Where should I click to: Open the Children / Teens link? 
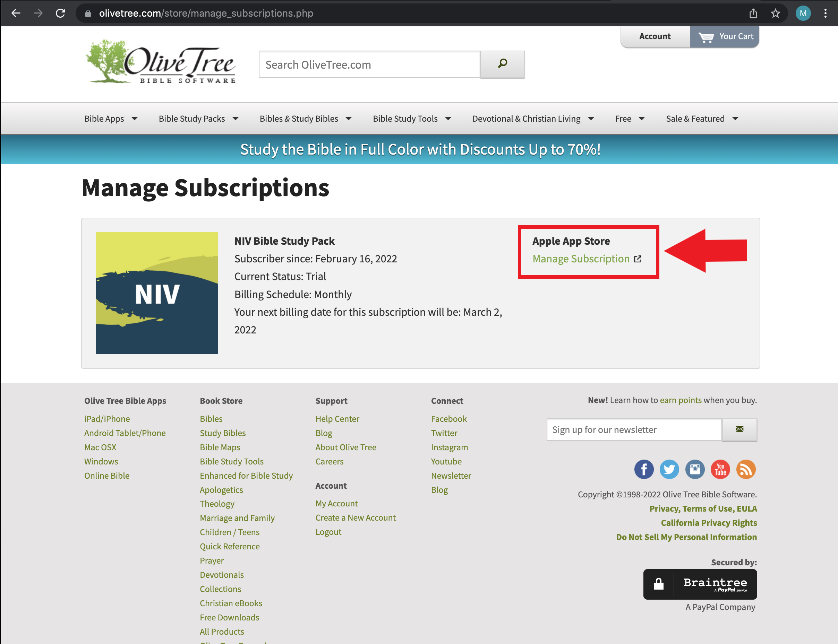[x=230, y=532]
